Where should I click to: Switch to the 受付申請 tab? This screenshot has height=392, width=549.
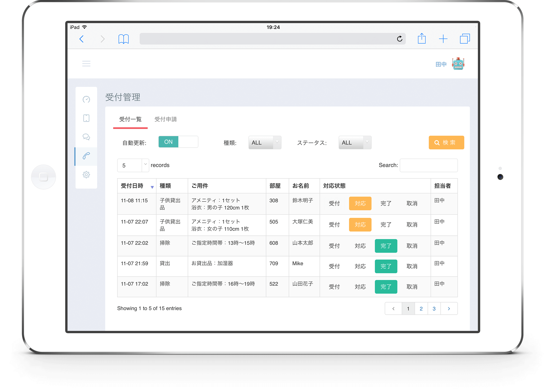click(x=166, y=119)
